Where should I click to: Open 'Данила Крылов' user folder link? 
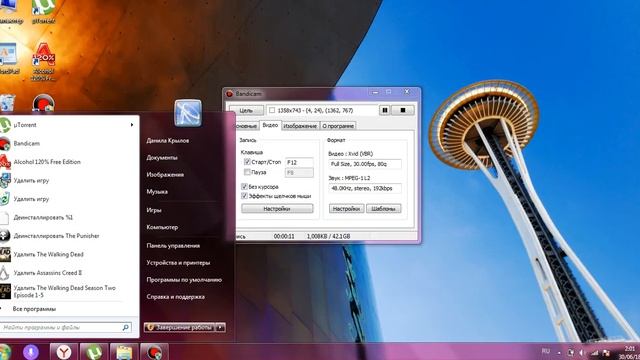[x=168, y=140]
